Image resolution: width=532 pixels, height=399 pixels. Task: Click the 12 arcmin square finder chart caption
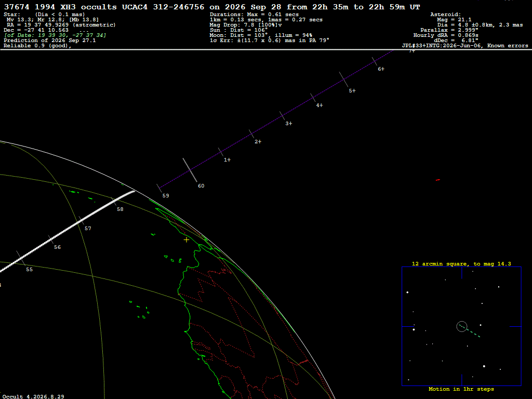tap(461, 263)
